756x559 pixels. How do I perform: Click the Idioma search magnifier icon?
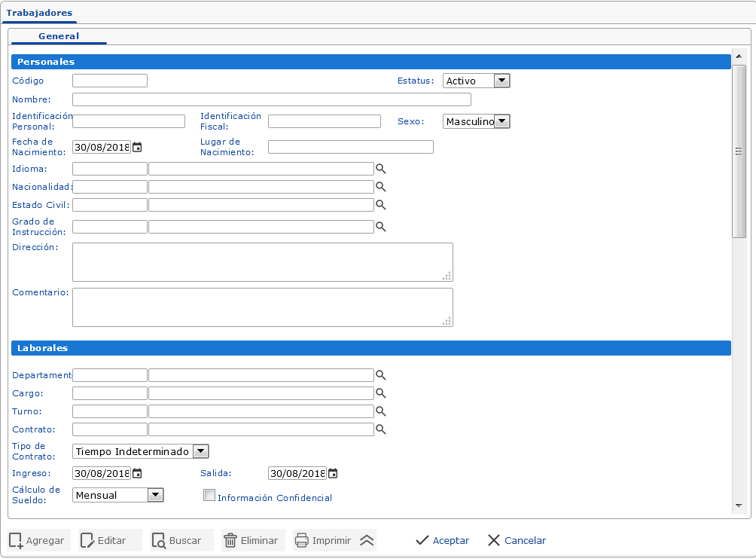[381, 169]
